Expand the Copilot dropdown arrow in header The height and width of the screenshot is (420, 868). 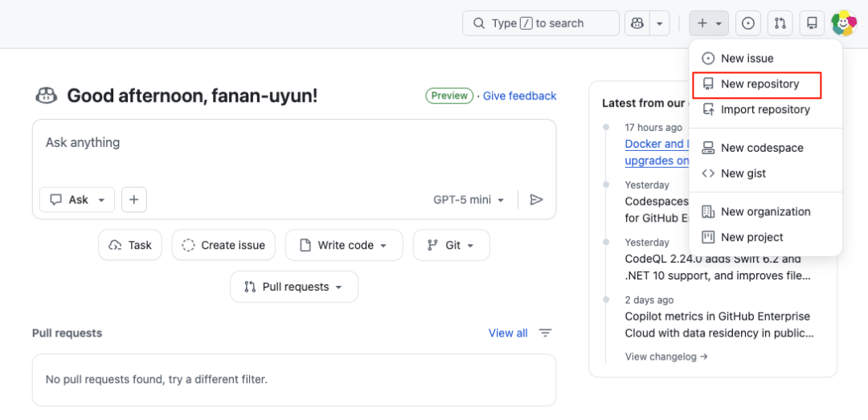(659, 23)
